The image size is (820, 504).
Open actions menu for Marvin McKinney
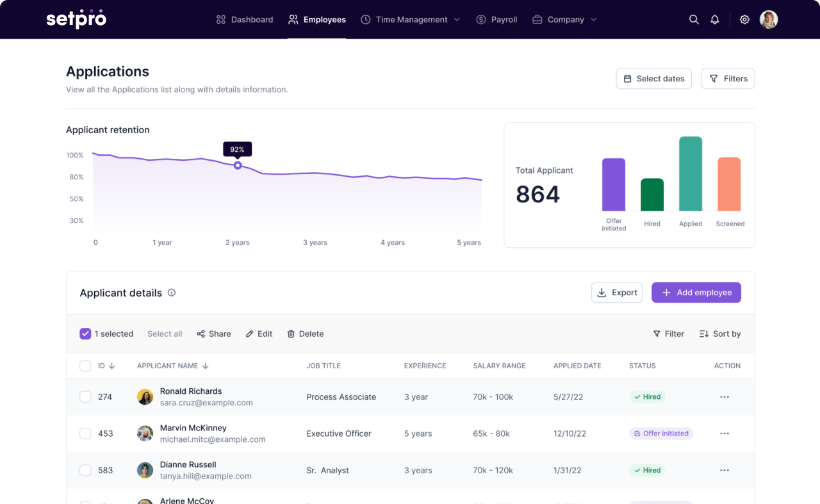click(725, 434)
